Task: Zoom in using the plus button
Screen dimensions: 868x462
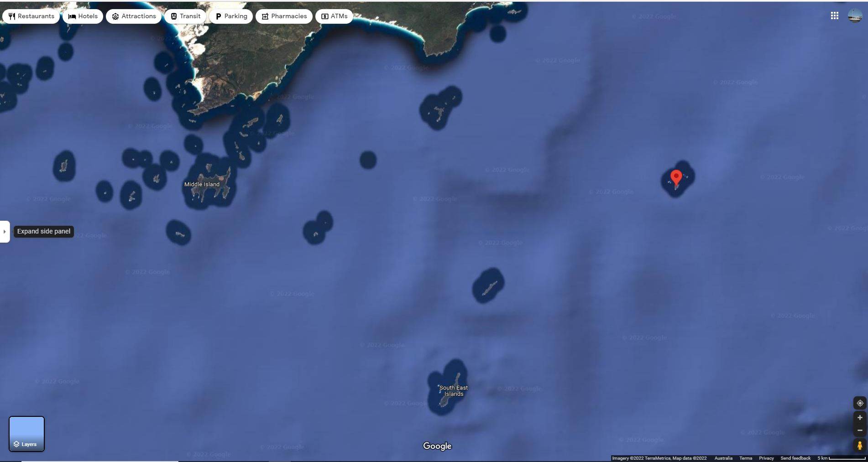Action: (x=860, y=418)
